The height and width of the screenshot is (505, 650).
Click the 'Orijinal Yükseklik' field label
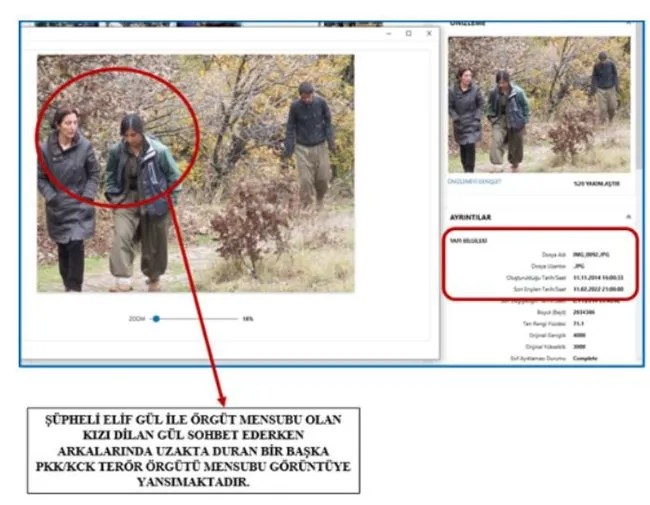546,347
